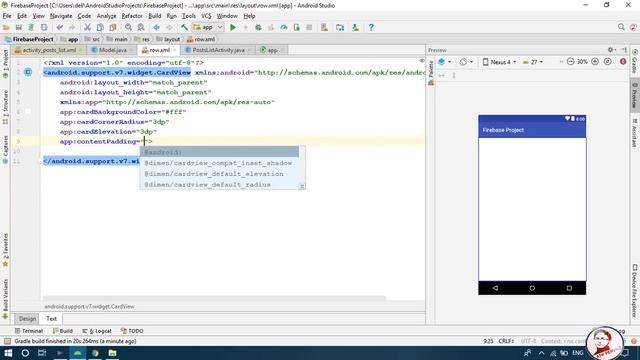Switch to the PostsListActivity.java tab
The width and height of the screenshot is (640, 360).
218,50
